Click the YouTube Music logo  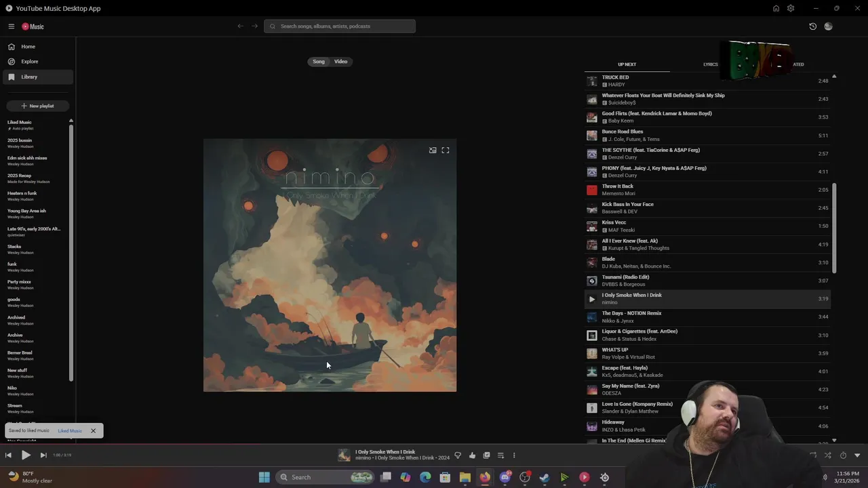[x=33, y=26]
